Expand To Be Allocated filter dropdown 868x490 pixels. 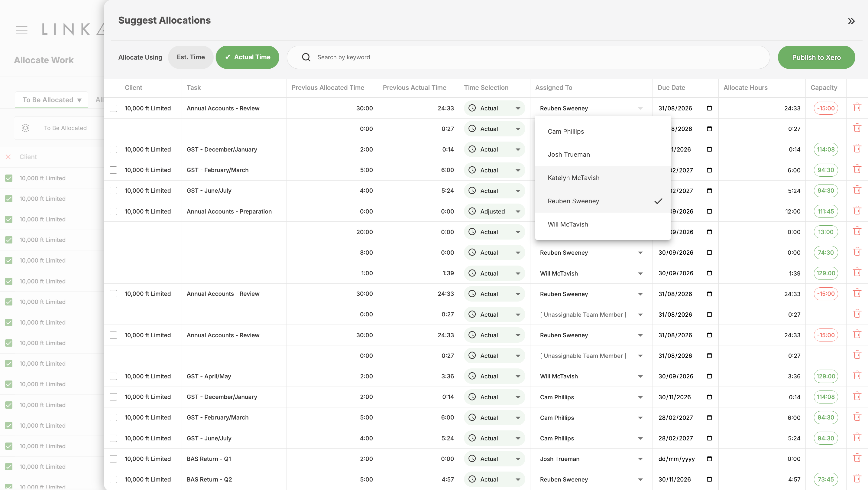(x=52, y=100)
